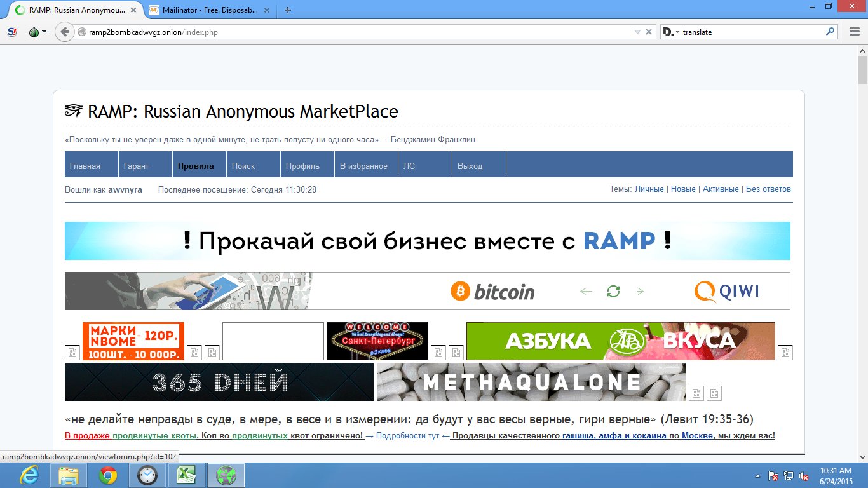Open the clock app in the taskbar
Screen dimensions: 868x488
pos(147,475)
